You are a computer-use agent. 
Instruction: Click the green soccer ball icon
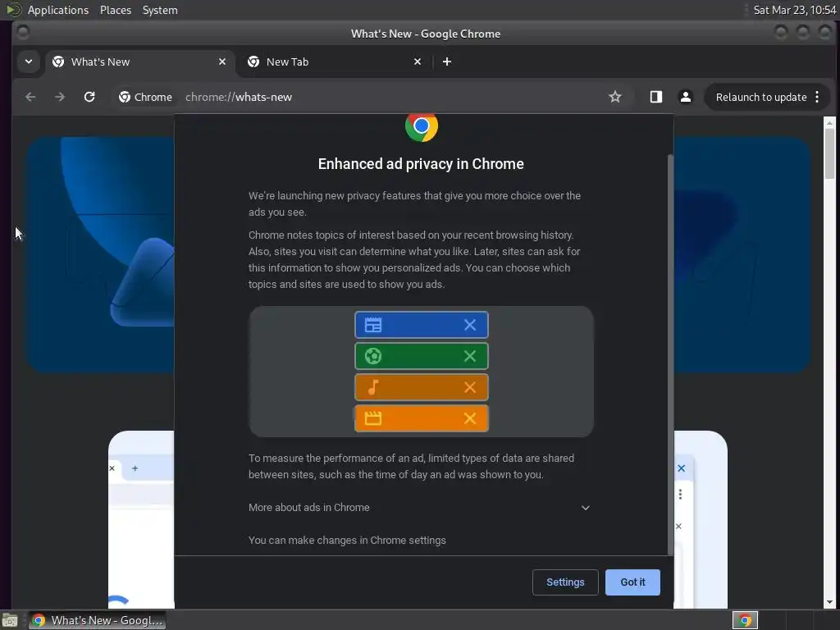(x=373, y=356)
